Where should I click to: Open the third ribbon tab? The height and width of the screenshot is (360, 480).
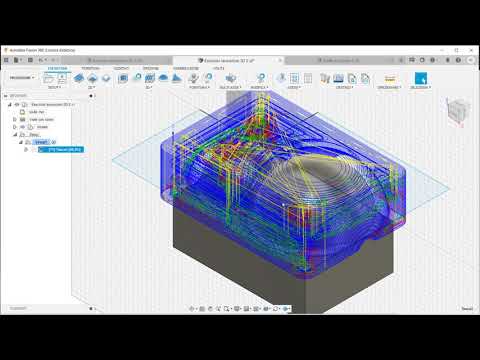pyautogui.click(x=121, y=68)
